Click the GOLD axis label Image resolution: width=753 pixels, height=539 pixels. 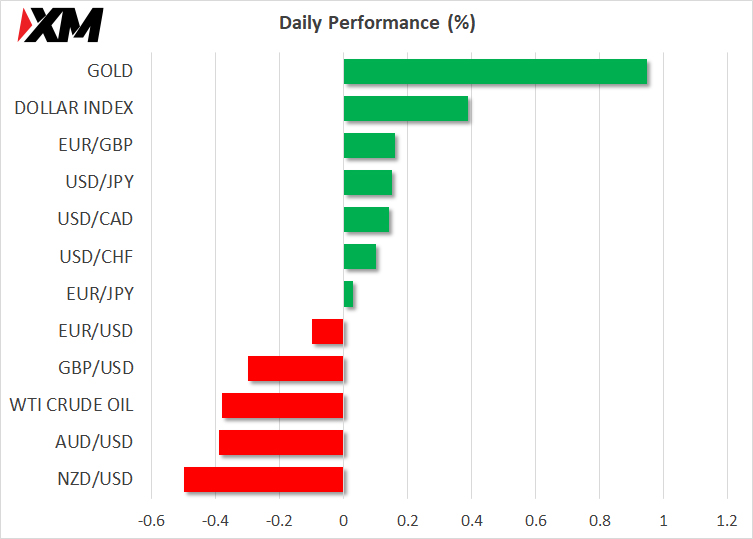click(x=110, y=71)
